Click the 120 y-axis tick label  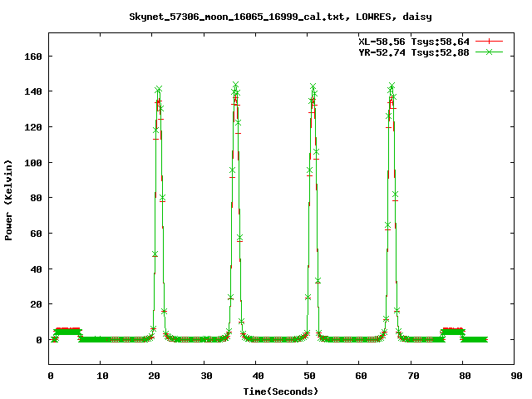point(33,127)
